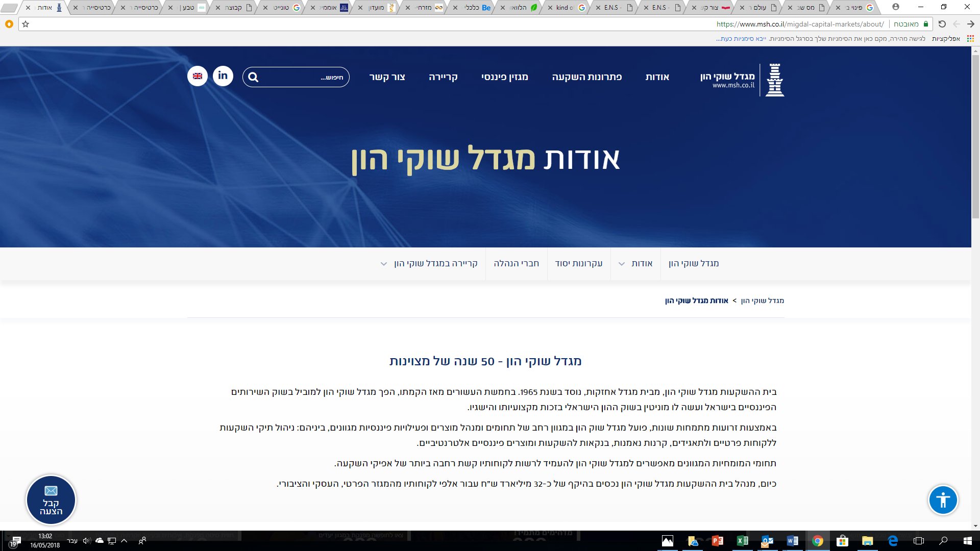Bookmark page with star icon

(x=26, y=24)
